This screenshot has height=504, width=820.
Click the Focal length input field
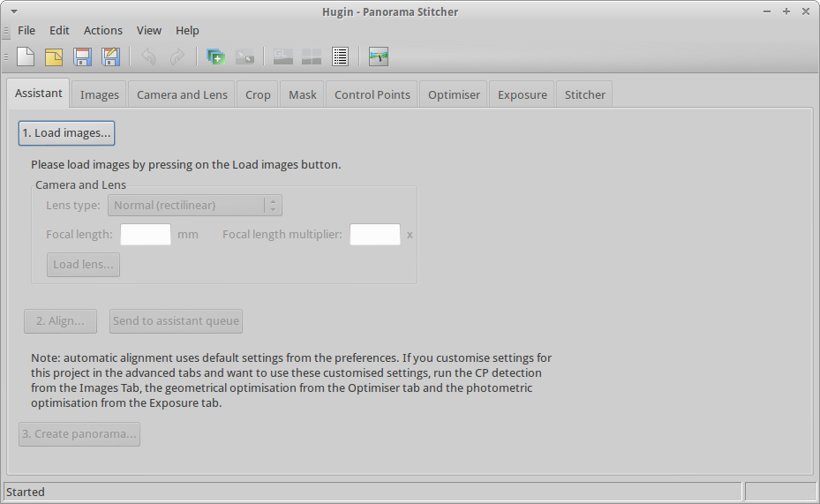point(146,235)
